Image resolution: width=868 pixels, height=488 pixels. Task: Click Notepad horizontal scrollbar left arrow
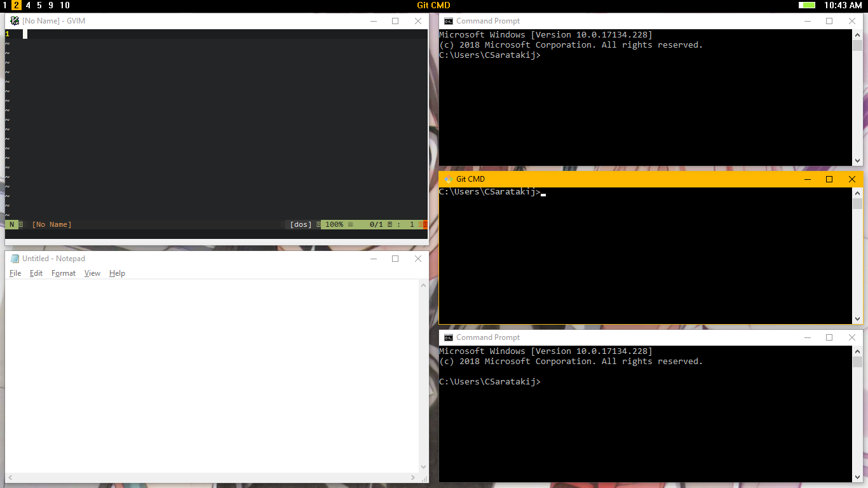10,477
